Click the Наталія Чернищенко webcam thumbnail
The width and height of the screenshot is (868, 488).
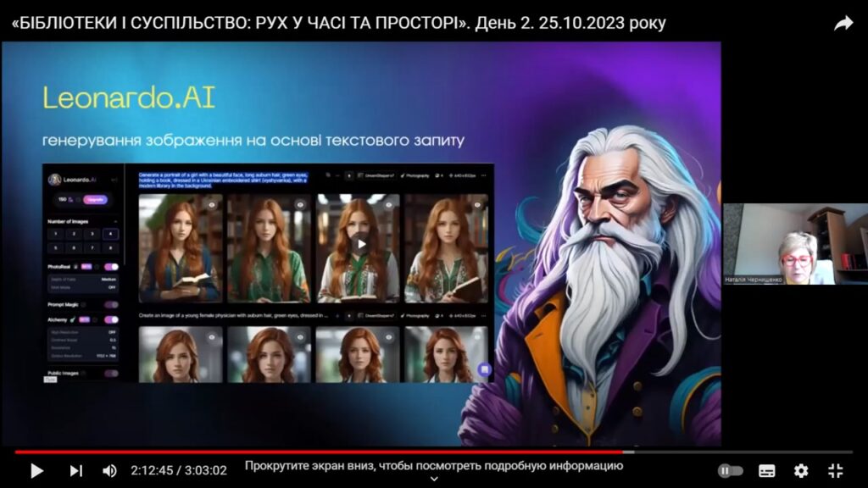click(x=795, y=244)
